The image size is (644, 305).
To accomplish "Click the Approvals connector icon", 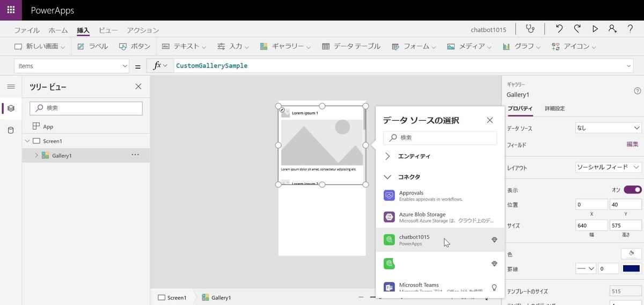I will pos(390,195).
